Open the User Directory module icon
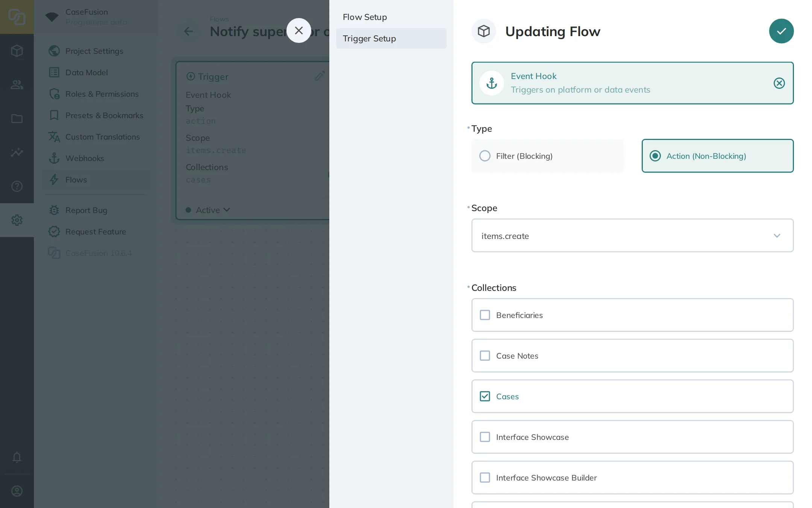812x508 pixels. [17, 85]
